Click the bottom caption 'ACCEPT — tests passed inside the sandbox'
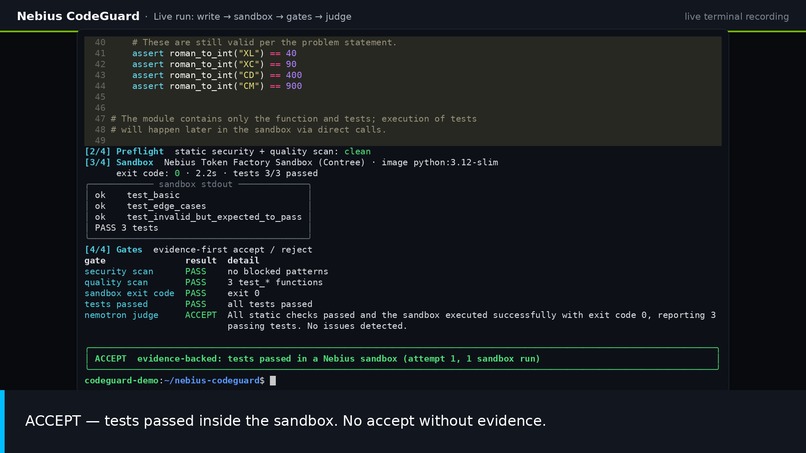The width and height of the screenshot is (806, 453). coord(285,421)
